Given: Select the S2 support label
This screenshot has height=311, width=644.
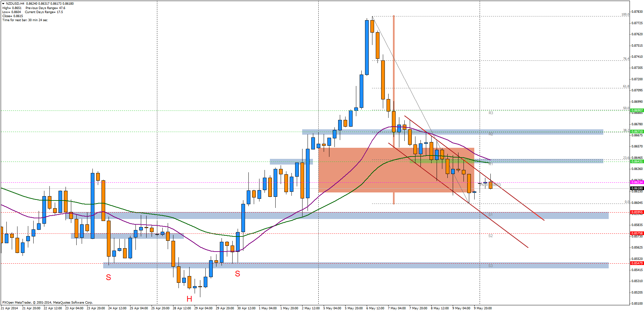Looking at the screenshot, I should [x=490, y=236].
